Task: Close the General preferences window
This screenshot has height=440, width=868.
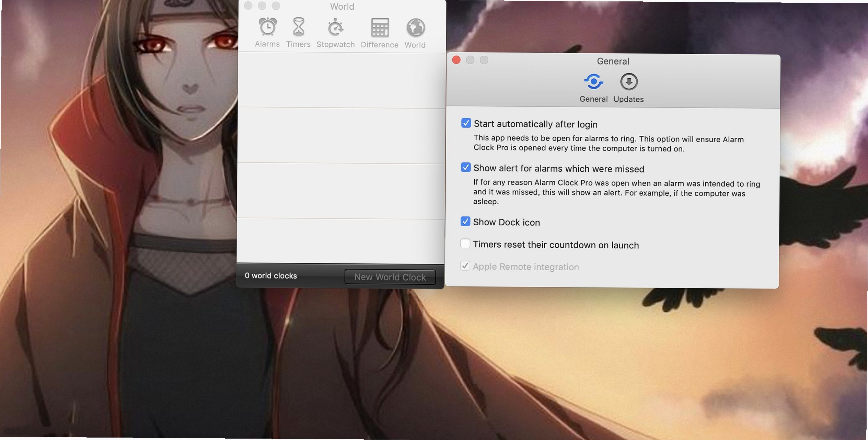Action: pyautogui.click(x=456, y=60)
